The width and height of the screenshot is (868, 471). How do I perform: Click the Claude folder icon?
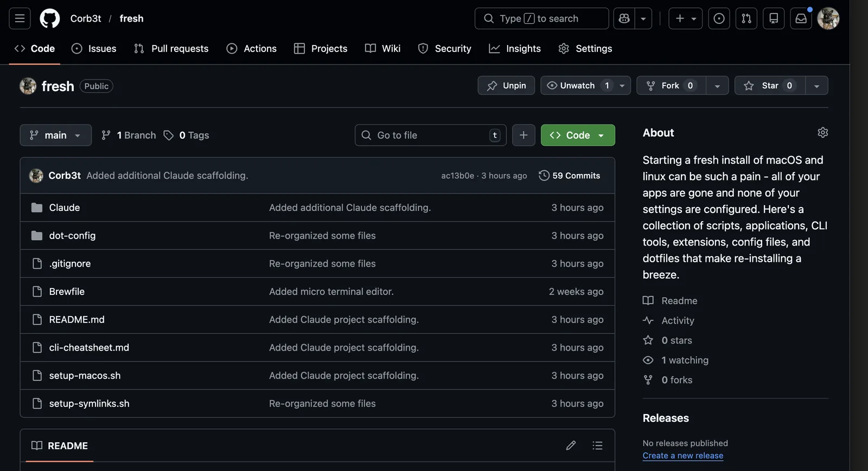coord(37,208)
